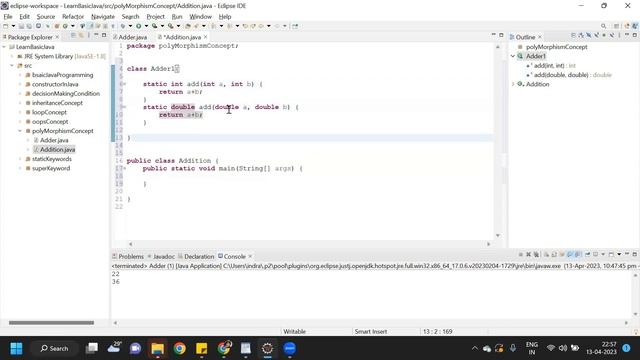This screenshot has height=360, width=640.
Task: Expand JRE System Library node
Action: pyautogui.click(x=12, y=56)
